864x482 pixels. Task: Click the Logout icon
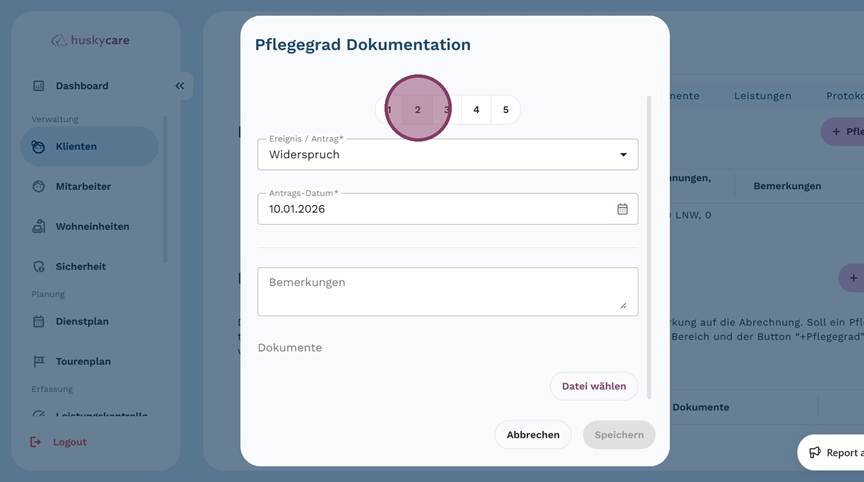(x=35, y=442)
